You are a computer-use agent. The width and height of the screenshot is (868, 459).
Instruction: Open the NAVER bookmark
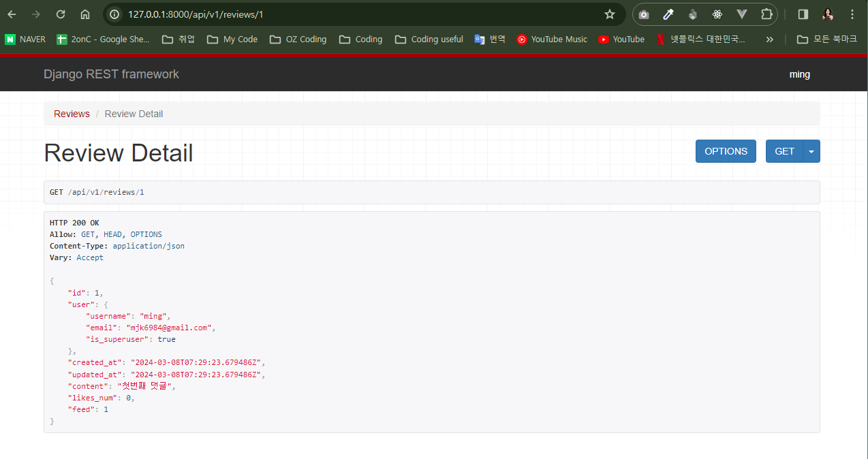point(25,39)
